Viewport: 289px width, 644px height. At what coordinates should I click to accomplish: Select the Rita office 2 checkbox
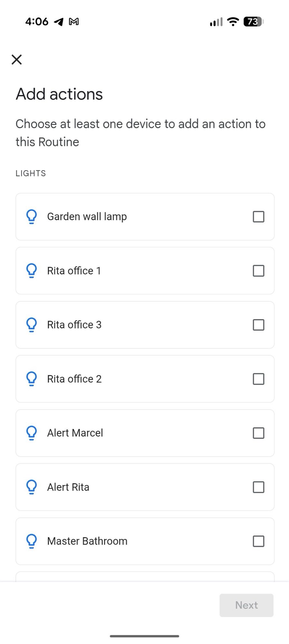(x=258, y=379)
